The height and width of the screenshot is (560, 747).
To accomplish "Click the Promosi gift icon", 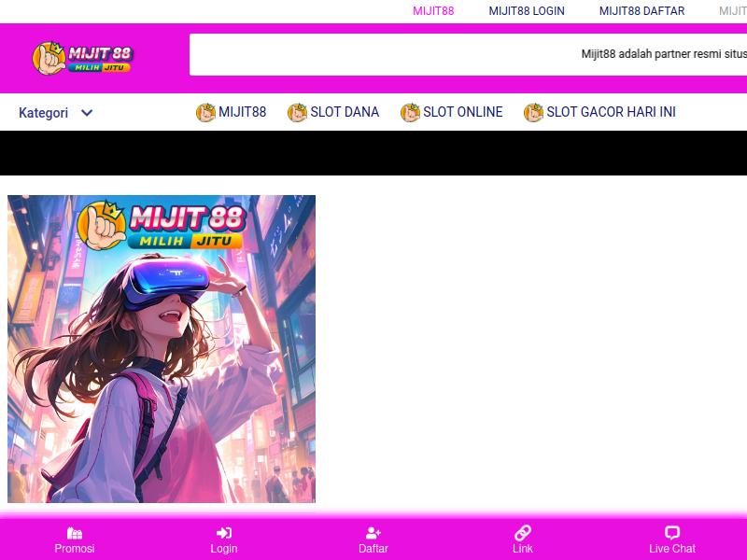I will (x=75, y=533).
